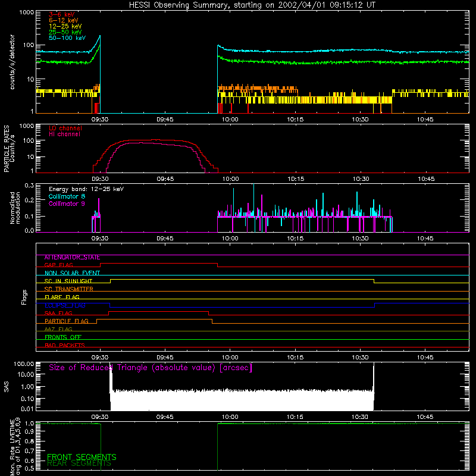Screen dimensions: 476x476
Task: Click the SAA_FLAG label
Action: click(58, 314)
